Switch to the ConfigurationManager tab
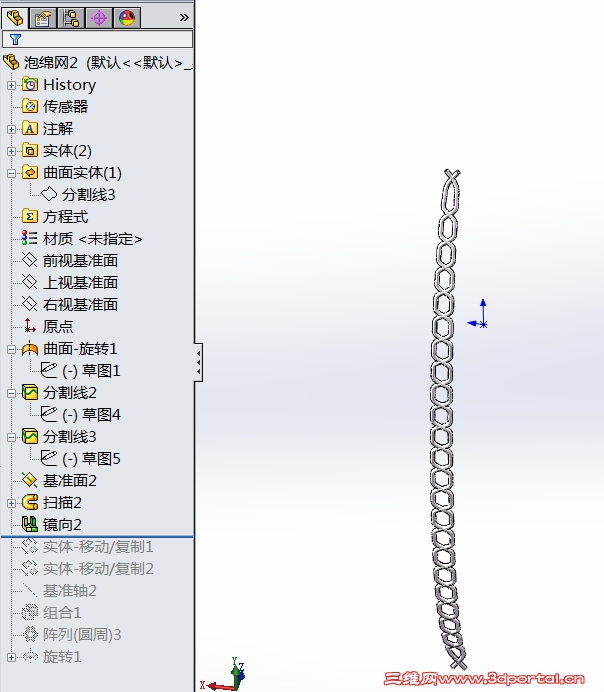Screen dimensions: 604x692 coord(71,18)
